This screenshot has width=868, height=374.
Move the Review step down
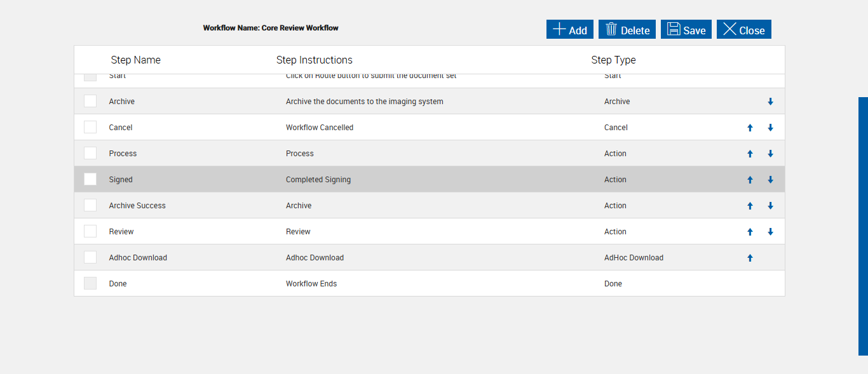point(770,232)
